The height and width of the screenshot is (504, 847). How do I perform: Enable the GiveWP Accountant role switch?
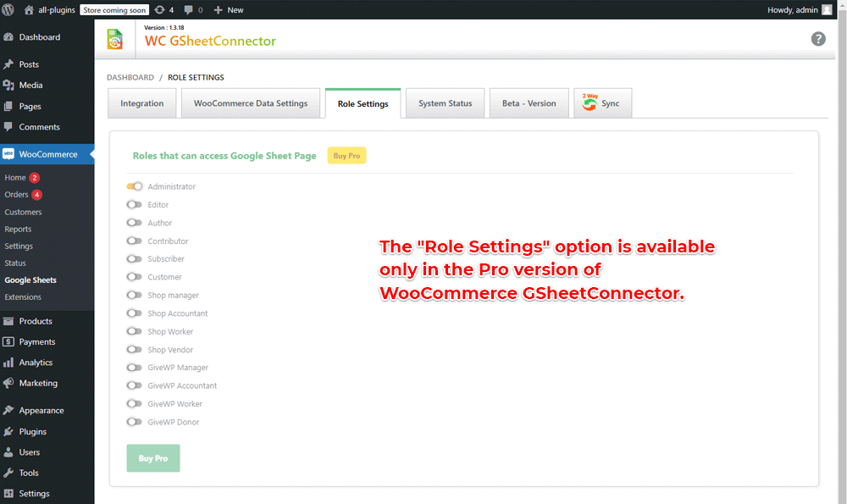click(x=135, y=385)
